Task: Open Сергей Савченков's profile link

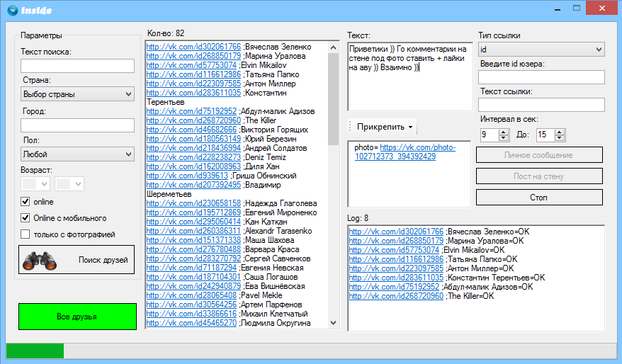Action: pos(193,258)
